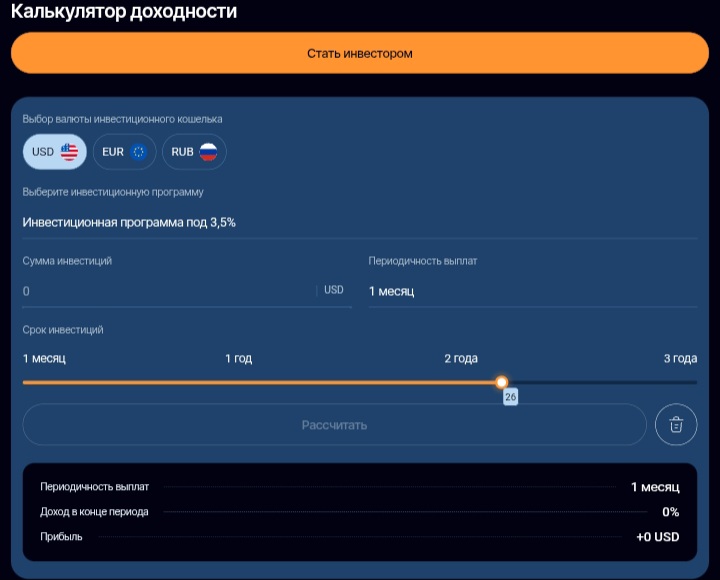Viewport: 720px width, 580px height.
Task: Click the slider value tooltip showing 26
Action: (x=510, y=398)
